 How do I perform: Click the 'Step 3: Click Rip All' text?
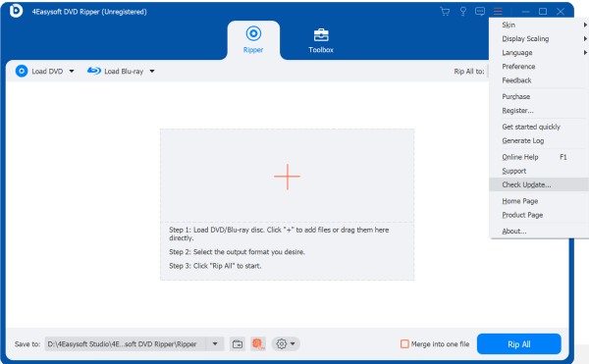215,266
